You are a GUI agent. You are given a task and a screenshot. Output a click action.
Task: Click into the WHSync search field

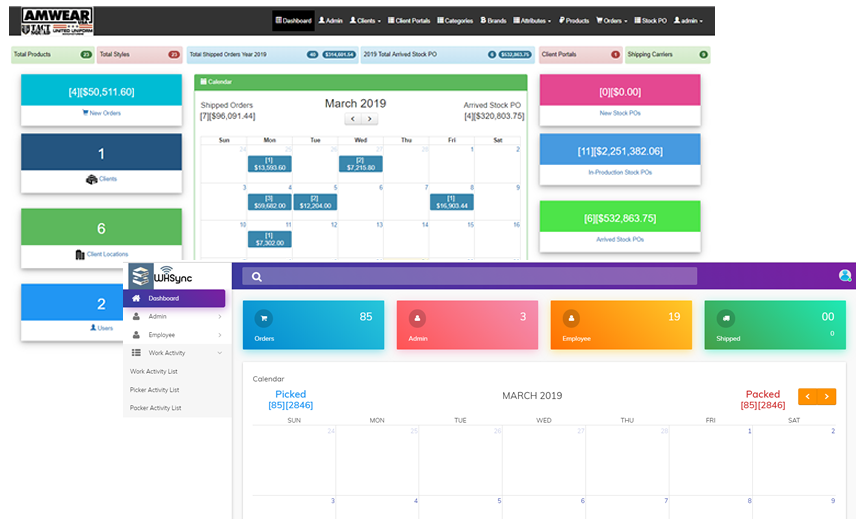tap(469, 276)
